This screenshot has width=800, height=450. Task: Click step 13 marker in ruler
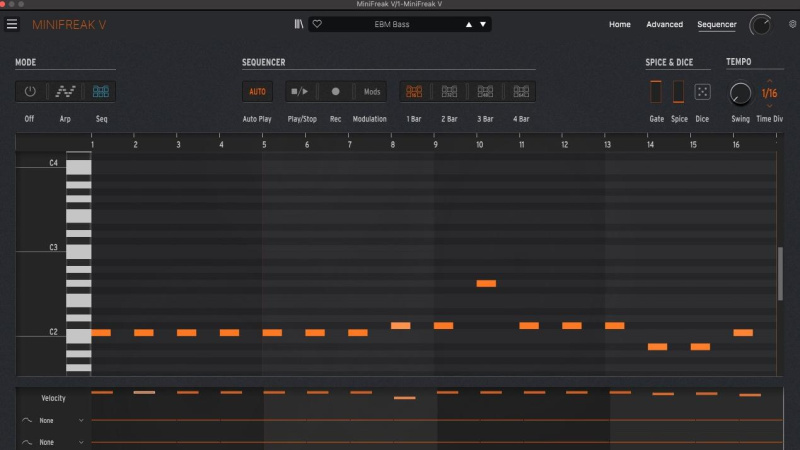coord(607,144)
